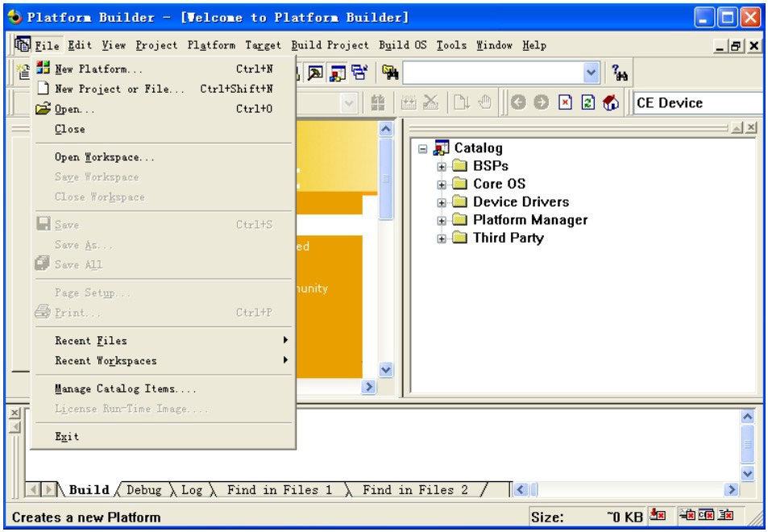The height and width of the screenshot is (532, 768).
Task: Click Exit in the File menu
Action: tap(164, 436)
